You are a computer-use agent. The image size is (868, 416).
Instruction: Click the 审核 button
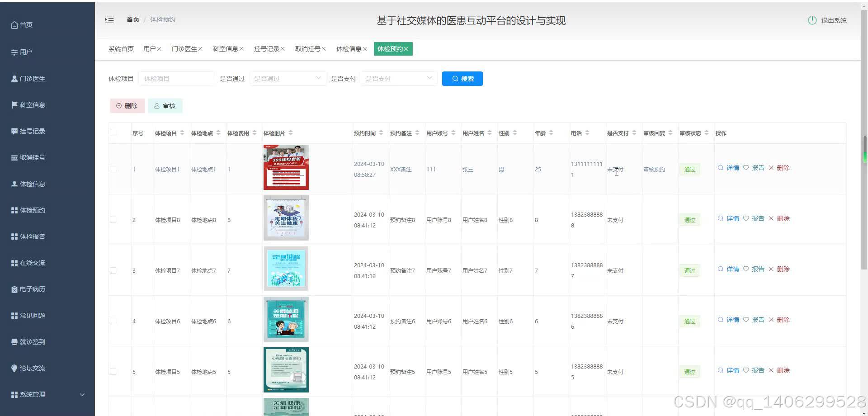[x=165, y=106]
